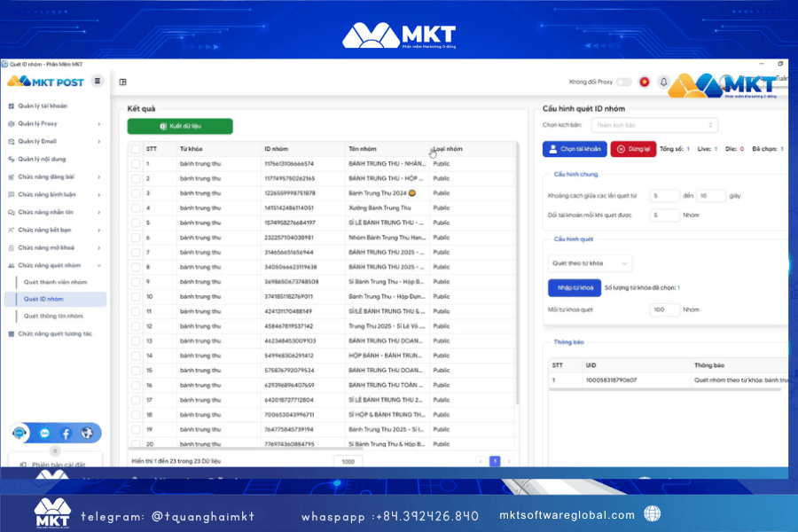Tick the checkbox for row 3
Screen dimensions: 798x532
coord(135,192)
